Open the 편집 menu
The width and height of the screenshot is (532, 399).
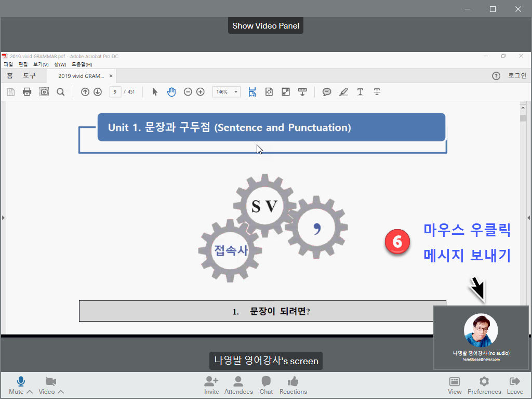click(x=23, y=64)
